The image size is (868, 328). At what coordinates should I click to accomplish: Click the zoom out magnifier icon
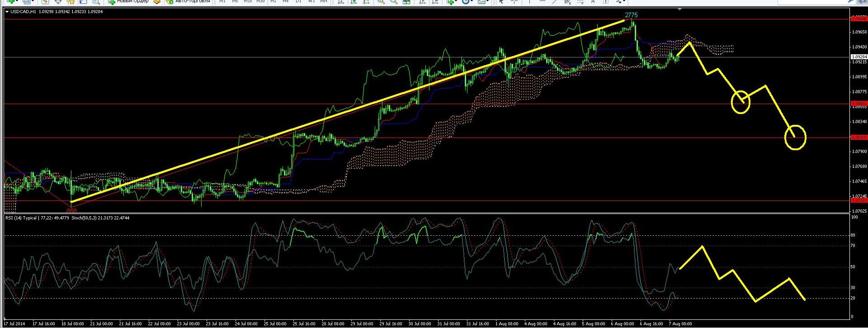pyautogui.click(x=394, y=2)
